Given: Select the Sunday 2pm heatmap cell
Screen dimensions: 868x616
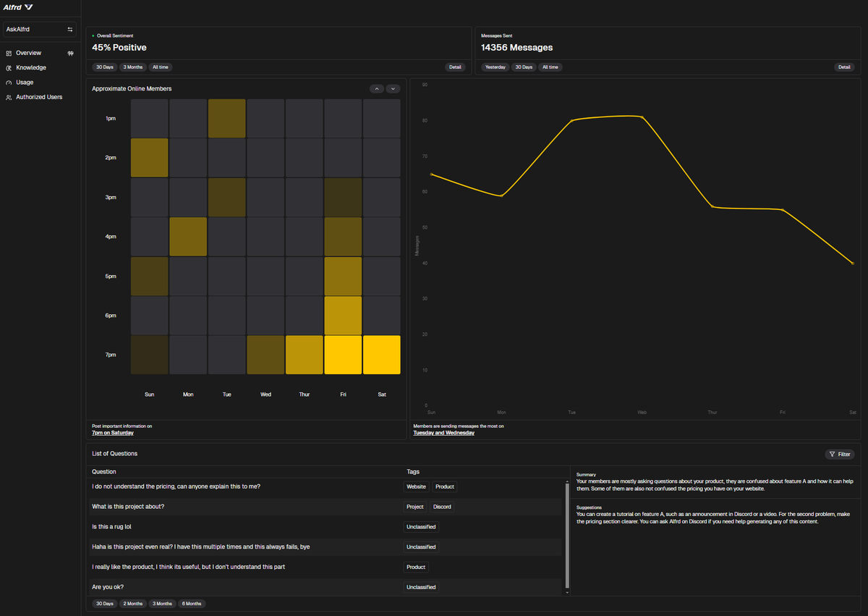Looking at the screenshot, I should point(150,158).
